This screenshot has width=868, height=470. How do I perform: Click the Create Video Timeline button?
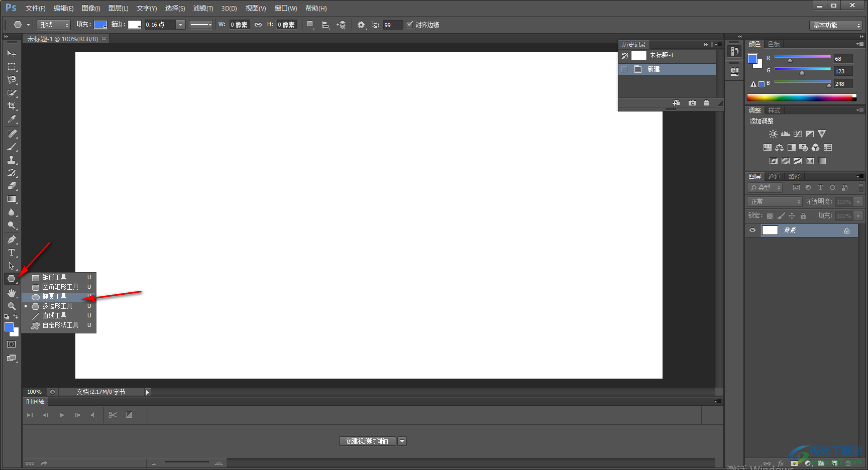point(368,441)
